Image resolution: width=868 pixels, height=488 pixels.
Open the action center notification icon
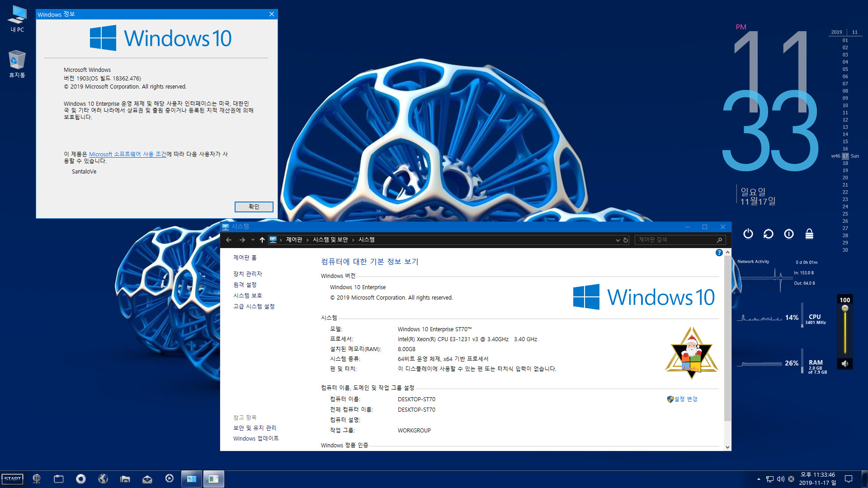point(849,479)
